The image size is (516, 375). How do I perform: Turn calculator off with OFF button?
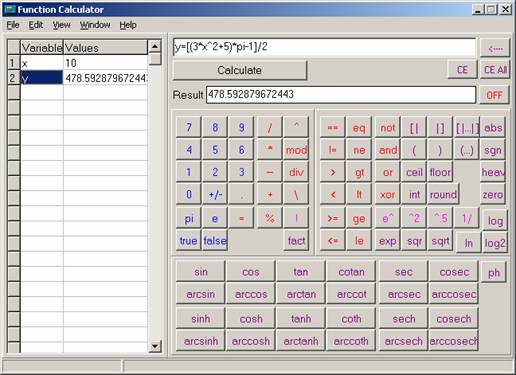coord(495,95)
